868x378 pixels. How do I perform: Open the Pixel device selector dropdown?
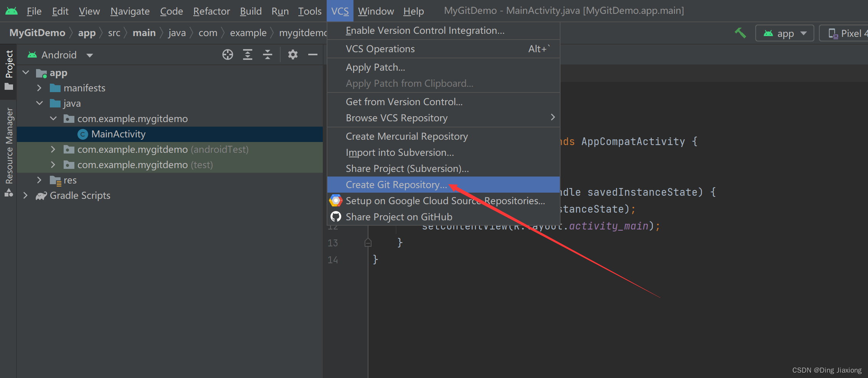click(x=843, y=33)
